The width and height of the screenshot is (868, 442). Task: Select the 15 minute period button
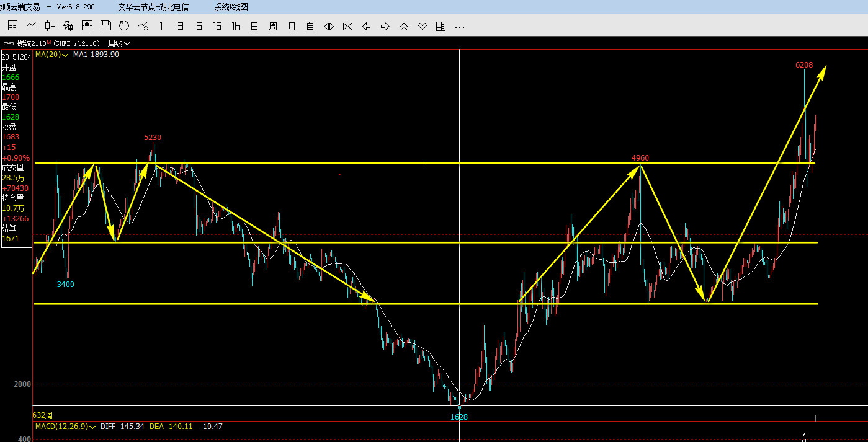pos(217,26)
